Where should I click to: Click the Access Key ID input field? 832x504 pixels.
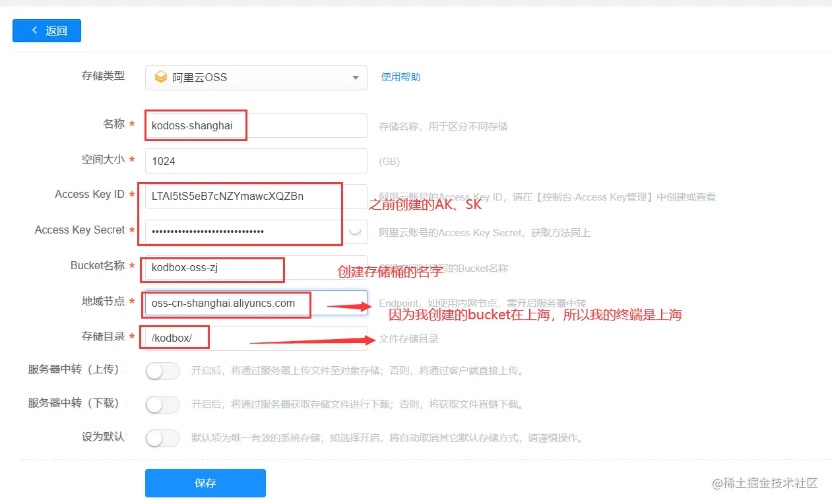(256, 197)
